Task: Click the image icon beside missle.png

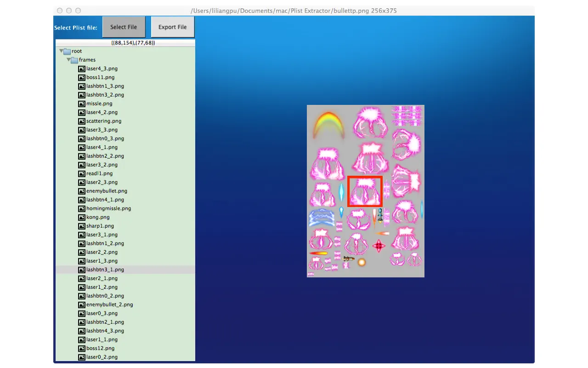Action: pos(81,103)
